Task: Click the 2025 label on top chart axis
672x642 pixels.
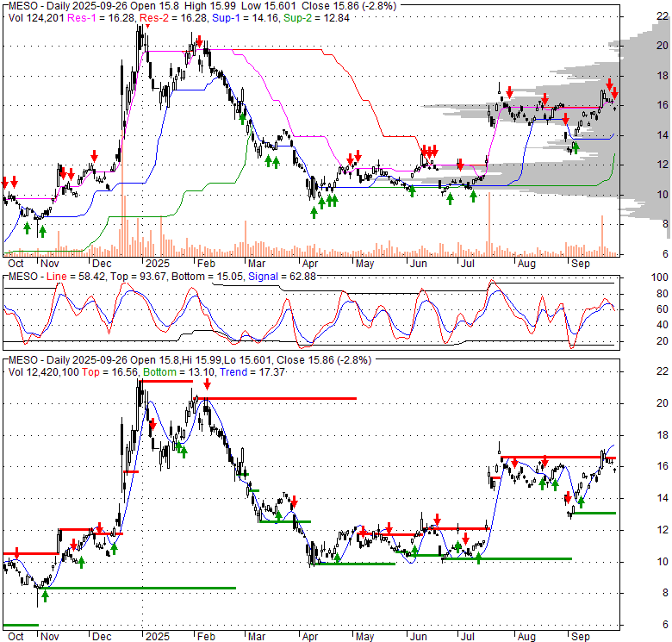Action: 158,263
